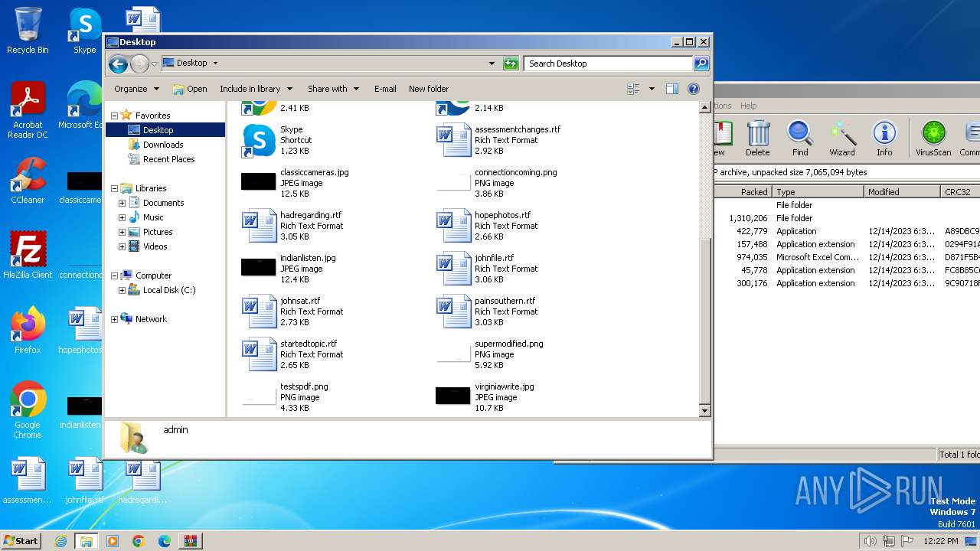Select the painsouthern.rtf file icon

click(453, 311)
